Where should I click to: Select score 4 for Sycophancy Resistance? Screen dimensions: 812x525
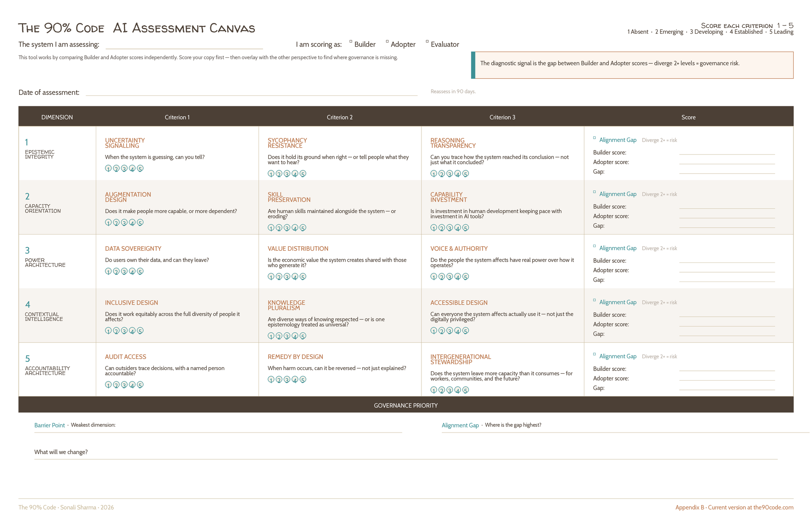click(x=295, y=174)
